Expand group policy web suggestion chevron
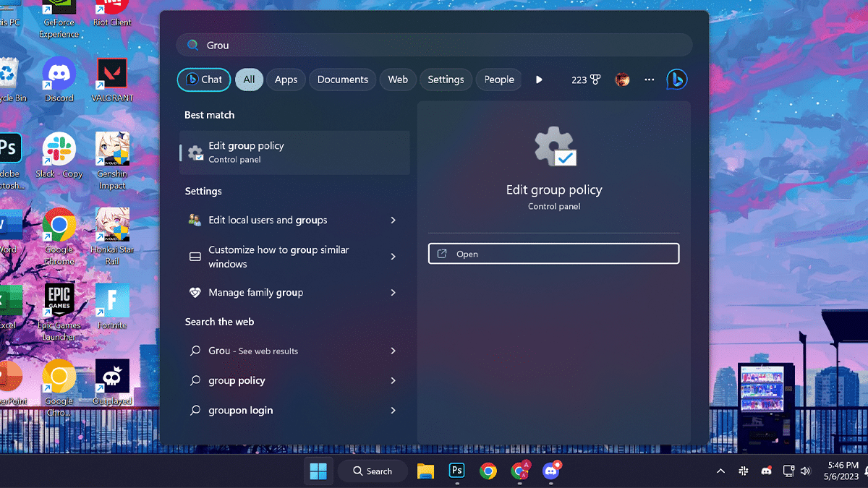868x488 pixels. 393,380
